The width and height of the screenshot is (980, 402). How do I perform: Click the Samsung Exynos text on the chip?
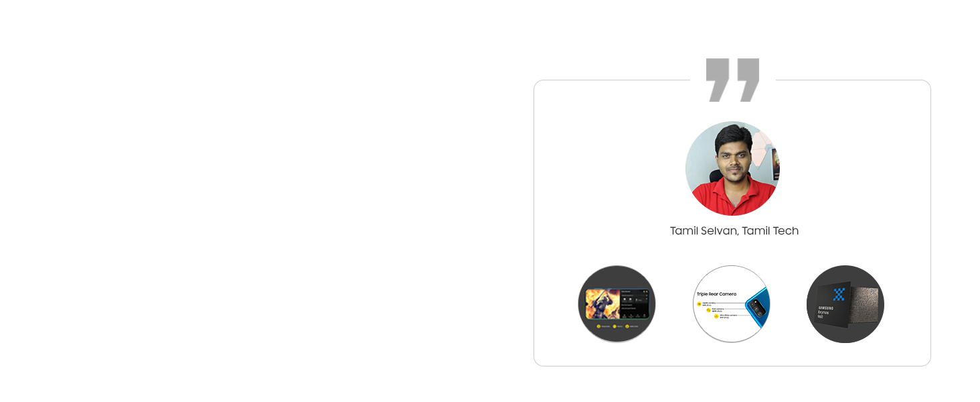click(x=825, y=312)
